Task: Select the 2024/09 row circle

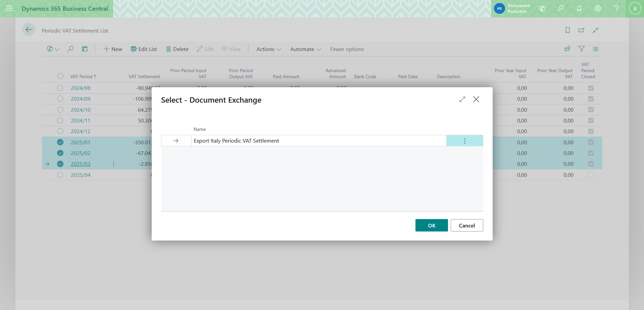Action: click(x=60, y=99)
